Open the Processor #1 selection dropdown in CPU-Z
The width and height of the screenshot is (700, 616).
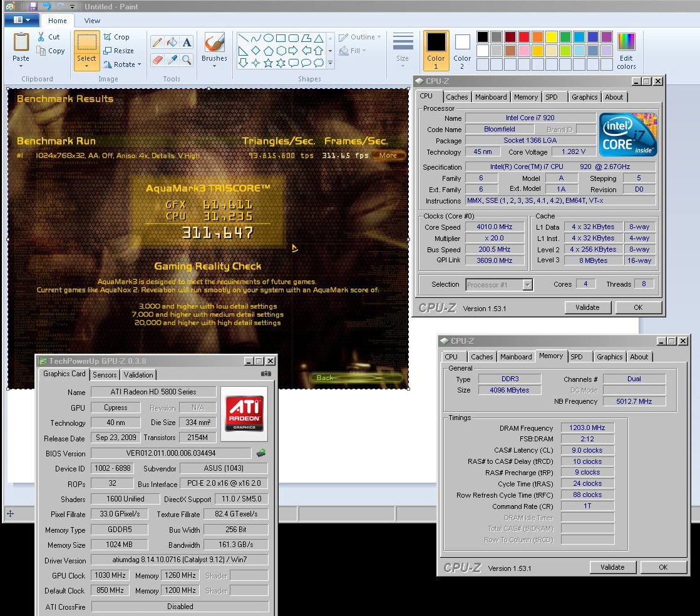(x=527, y=285)
